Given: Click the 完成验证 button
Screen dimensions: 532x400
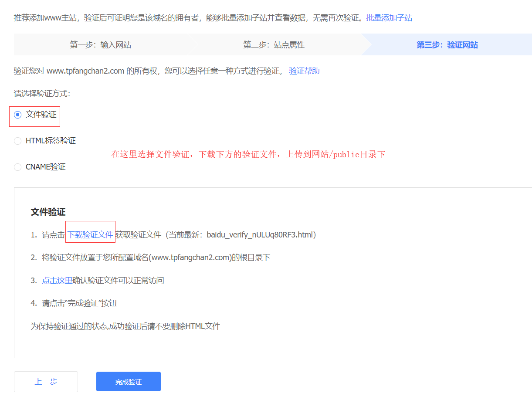Looking at the screenshot, I should pyautogui.click(x=129, y=382).
